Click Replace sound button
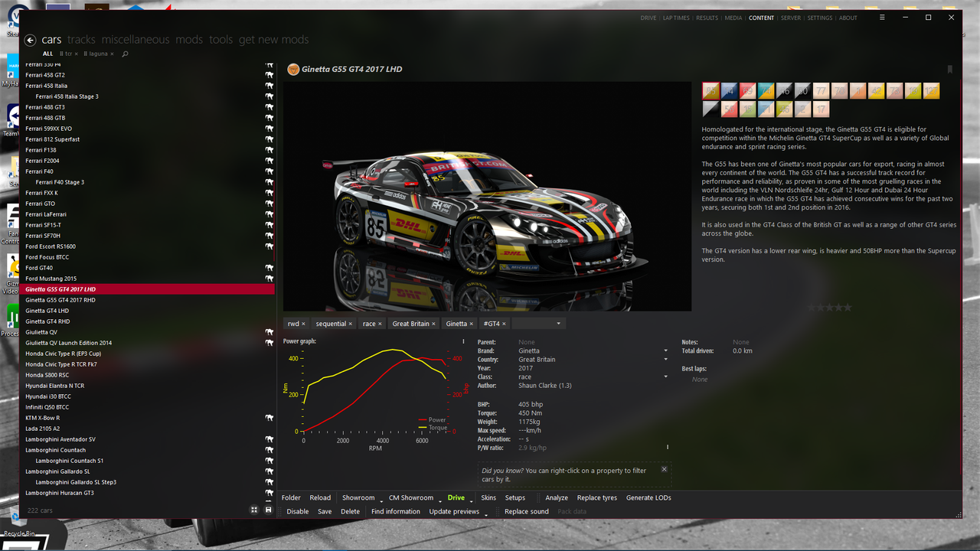 click(x=527, y=511)
